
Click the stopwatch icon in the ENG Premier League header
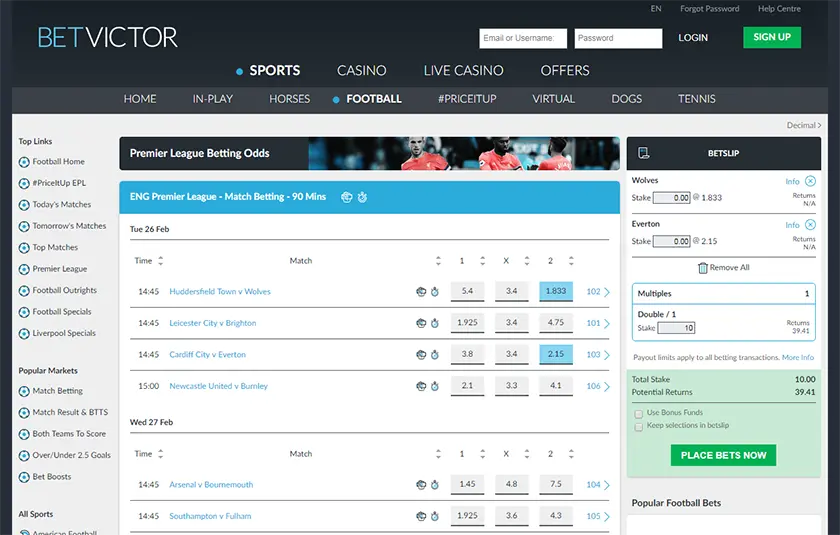363,197
